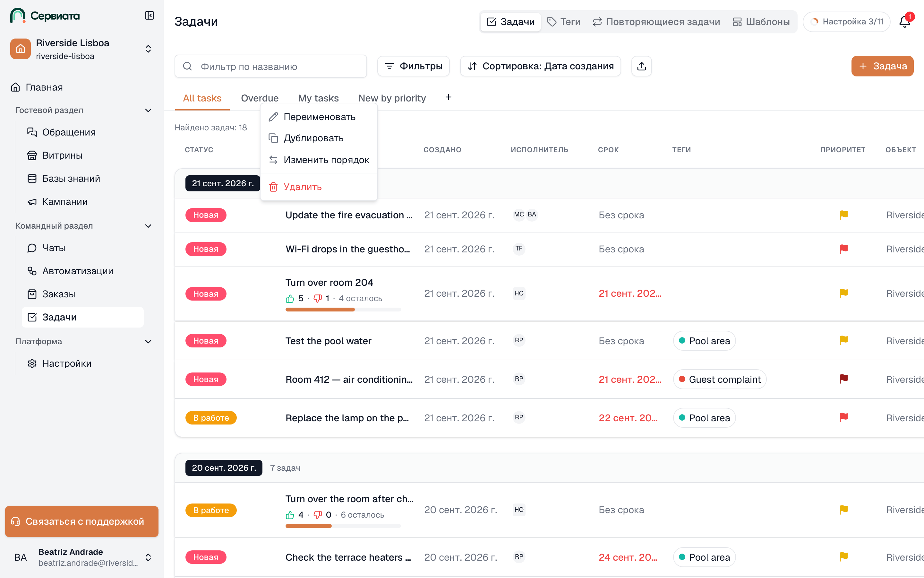The width and height of the screenshot is (924, 578).
Task: Click the Сервиата logo
Action: tap(45, 16)
